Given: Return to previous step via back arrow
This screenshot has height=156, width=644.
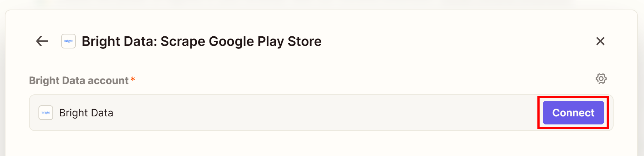Looking at the screenshot, I should (x=42, y=41).
